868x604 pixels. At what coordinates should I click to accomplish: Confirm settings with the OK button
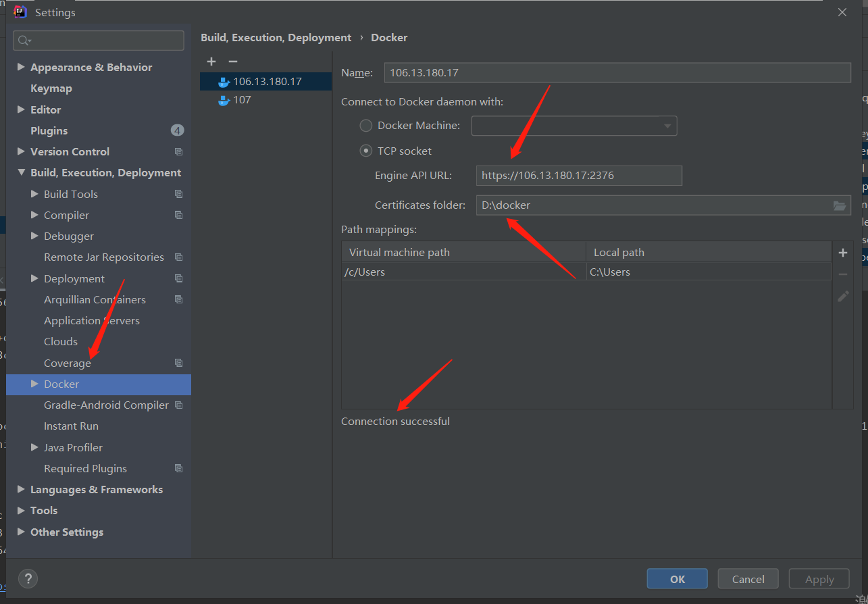(677, 579)
